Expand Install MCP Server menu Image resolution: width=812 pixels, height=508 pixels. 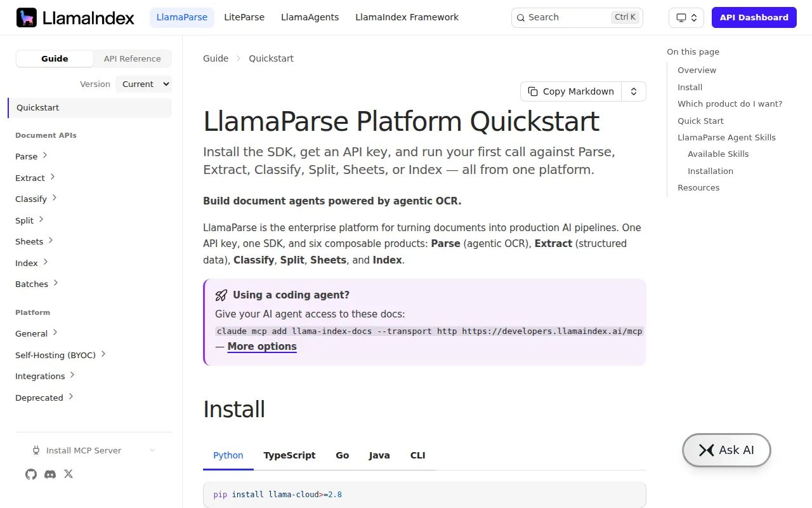[93, 450]
